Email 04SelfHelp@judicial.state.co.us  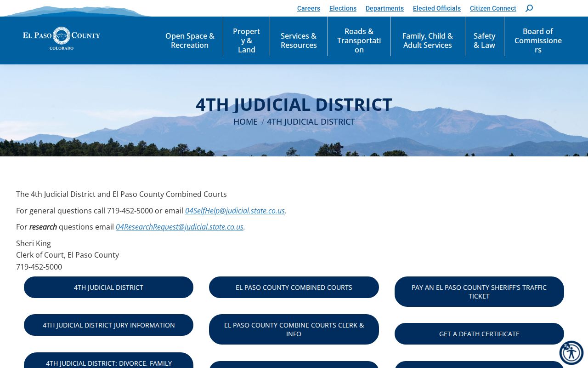pos(235,211)
